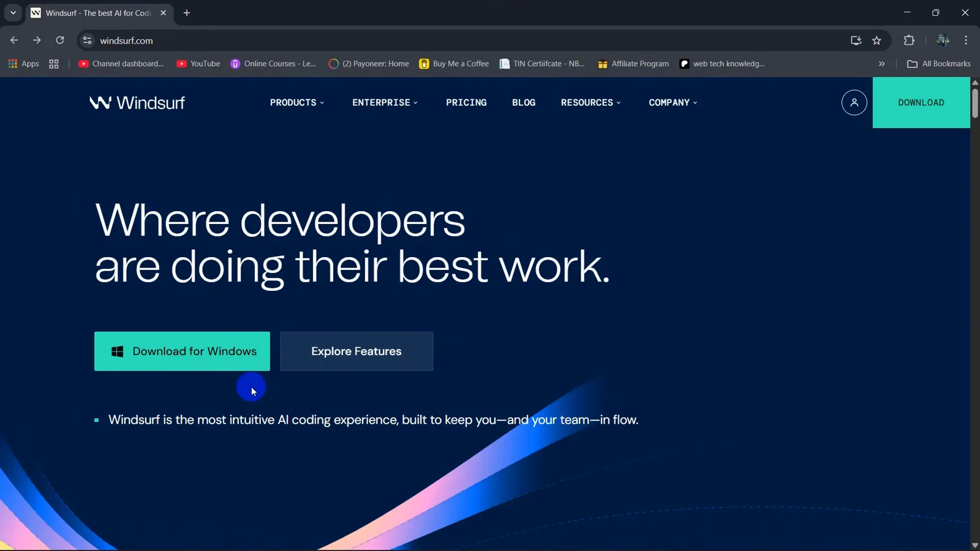Close the Chrome window
This screenshot has height=551, width=980.
[965, 13]
